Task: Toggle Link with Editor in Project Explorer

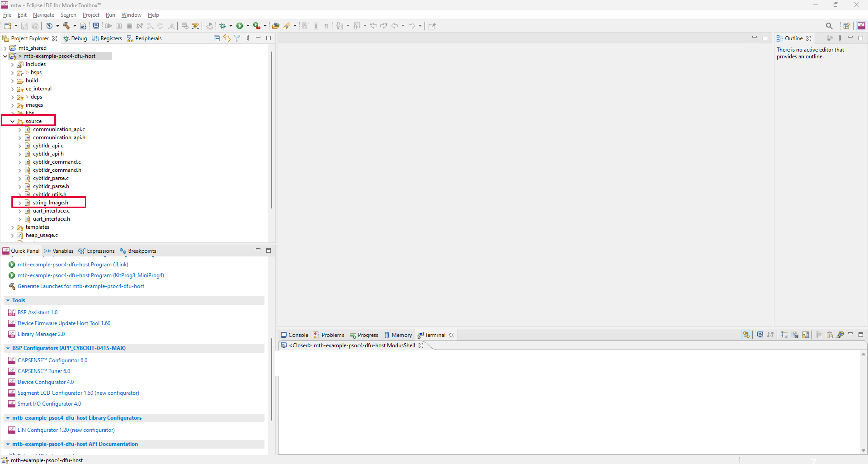Action: click(x=227, y=38)
